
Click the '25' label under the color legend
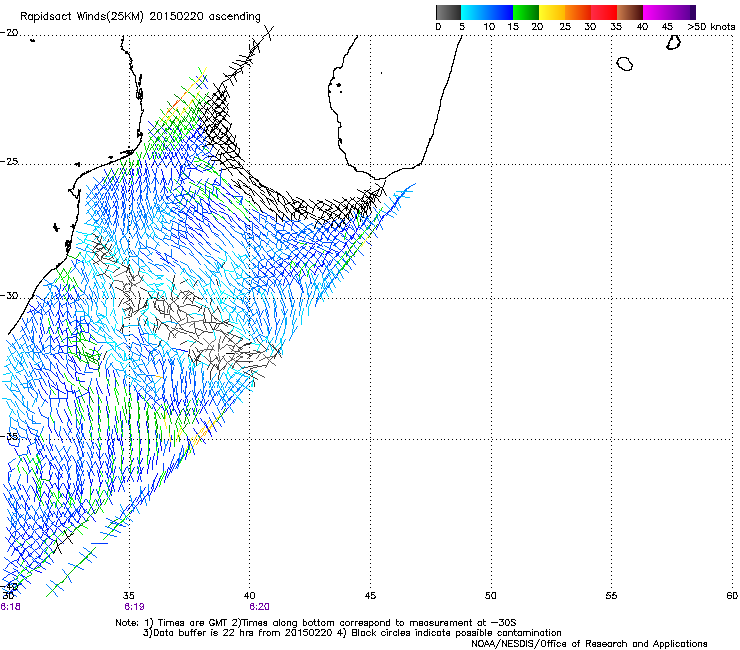[x=565, y=27]
